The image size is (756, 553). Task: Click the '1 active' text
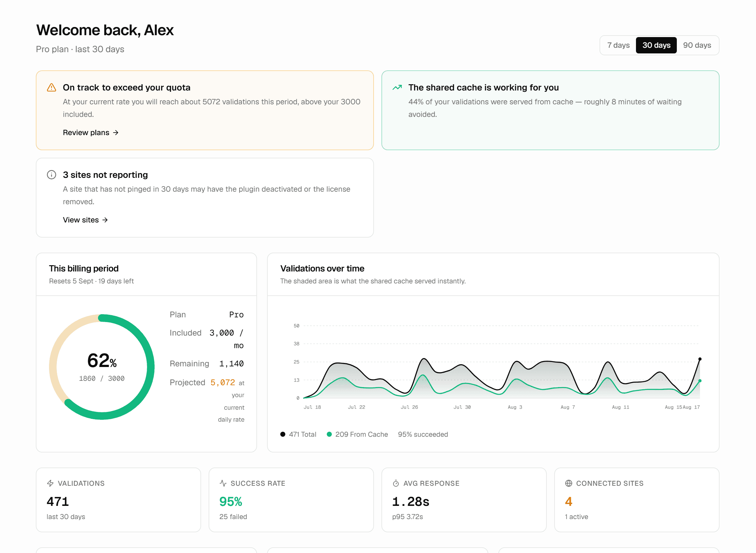click(x=577, y=517)
